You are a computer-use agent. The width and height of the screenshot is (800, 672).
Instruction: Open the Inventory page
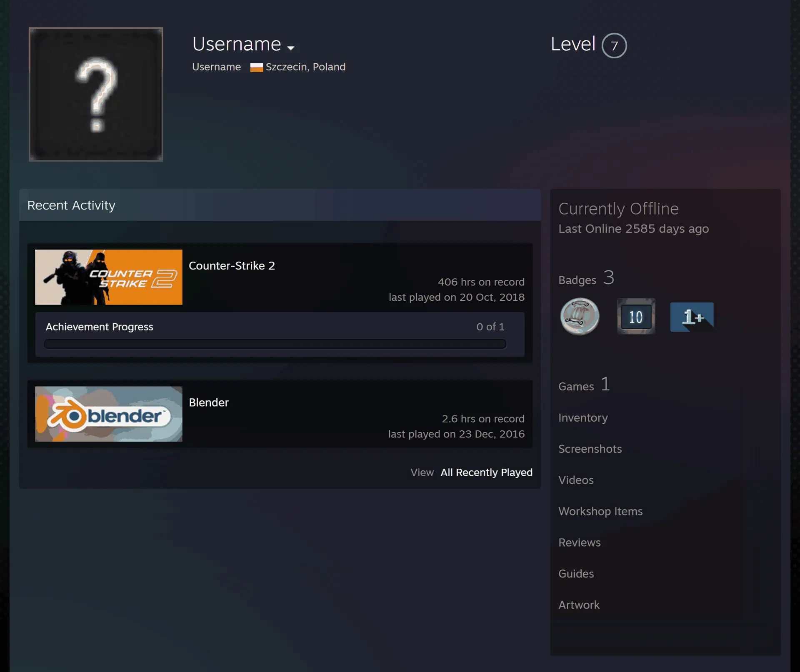pyautogui.click(x=583, y=418)
